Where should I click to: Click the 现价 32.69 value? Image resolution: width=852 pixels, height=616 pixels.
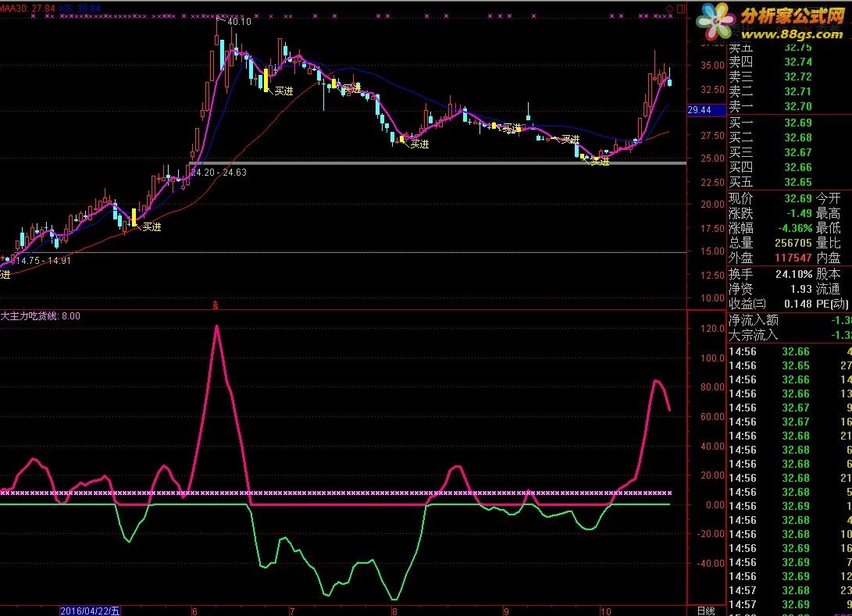[797, 198]
